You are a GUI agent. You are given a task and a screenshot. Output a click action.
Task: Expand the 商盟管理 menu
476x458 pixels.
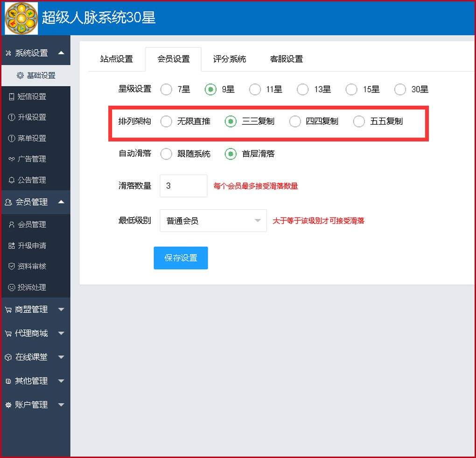click(29, 309)
